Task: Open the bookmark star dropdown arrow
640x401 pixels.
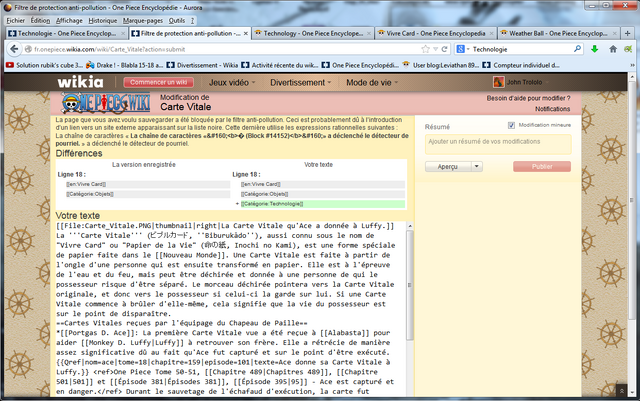Action: coord(436,49)
